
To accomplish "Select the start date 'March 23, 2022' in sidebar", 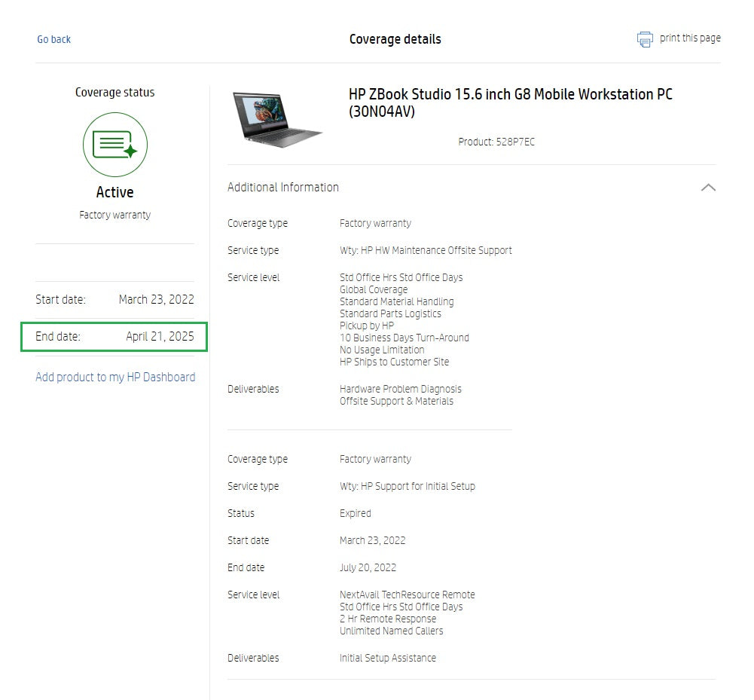I will click(156, 299).
